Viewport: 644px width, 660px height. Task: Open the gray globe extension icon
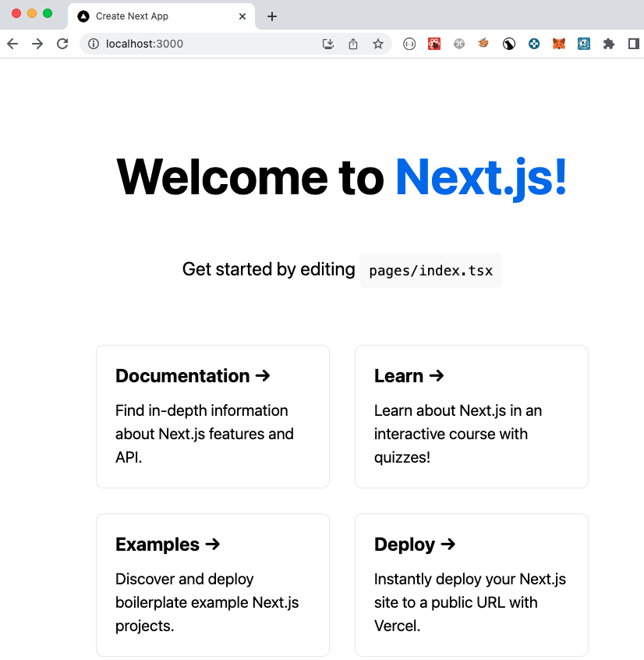point(459,44)
